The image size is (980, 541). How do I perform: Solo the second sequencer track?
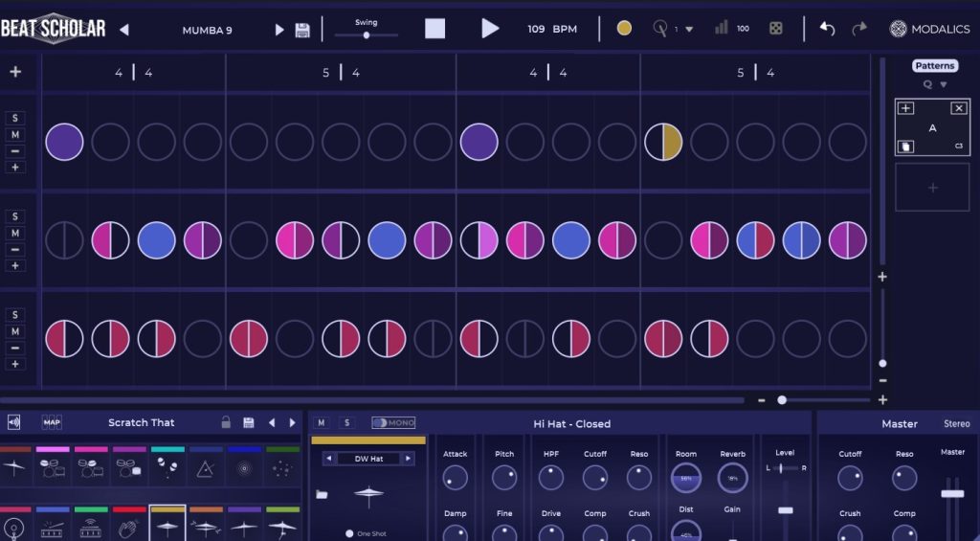coord(15,216)
